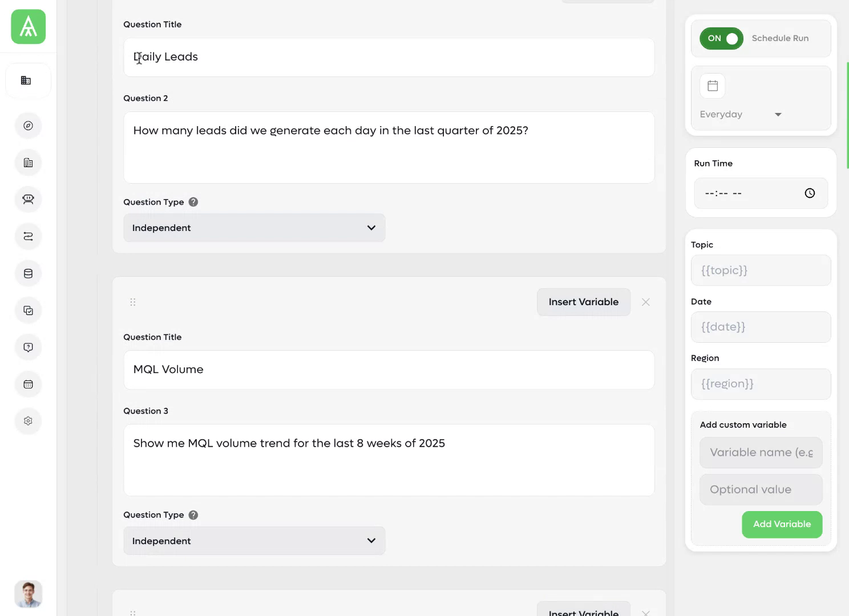Open the compass explore icon in sidebar
849x616 pixels.
(x=28, y=125)
